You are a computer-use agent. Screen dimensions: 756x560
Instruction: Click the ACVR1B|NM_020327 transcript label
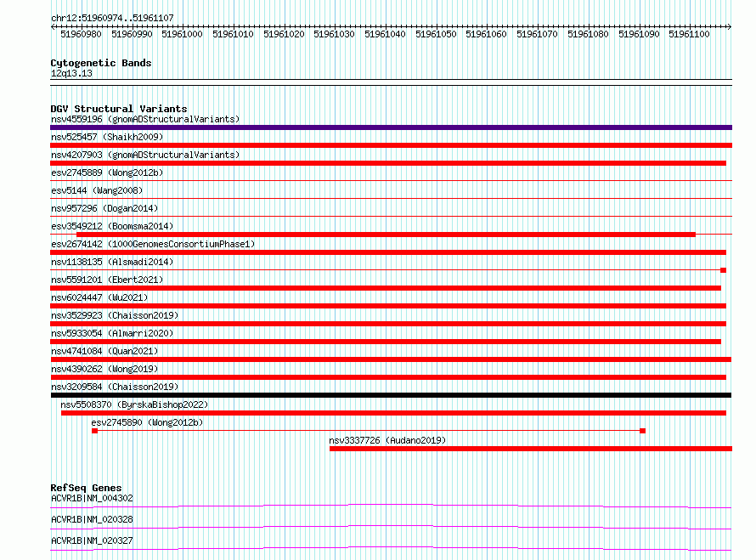pos(92,540)
